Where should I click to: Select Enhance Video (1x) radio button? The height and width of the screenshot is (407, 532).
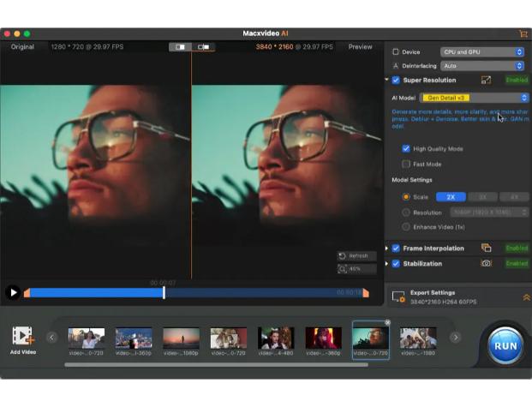tap(406, 227)
